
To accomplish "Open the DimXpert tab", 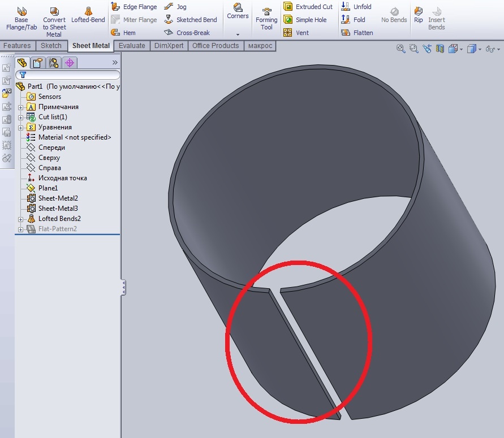I will point(169,46).
